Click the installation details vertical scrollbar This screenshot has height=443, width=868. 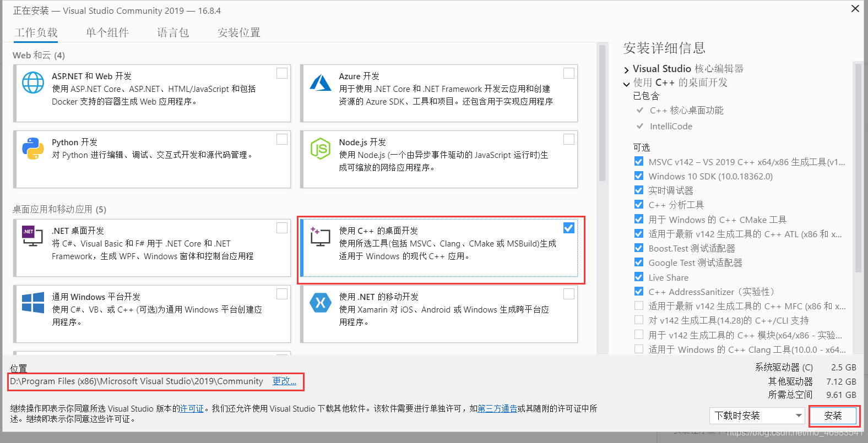point(858,169)
